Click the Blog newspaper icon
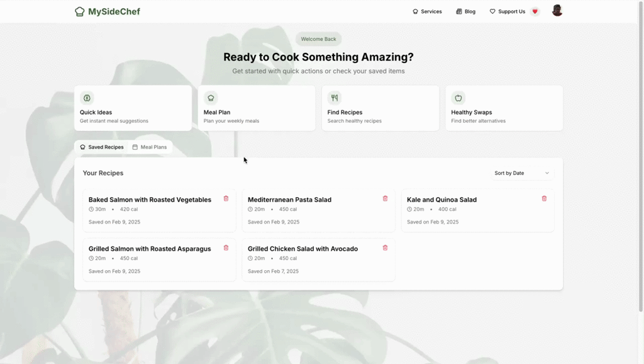The height and width of the screenshot is (364, 644). pos(458,11)
